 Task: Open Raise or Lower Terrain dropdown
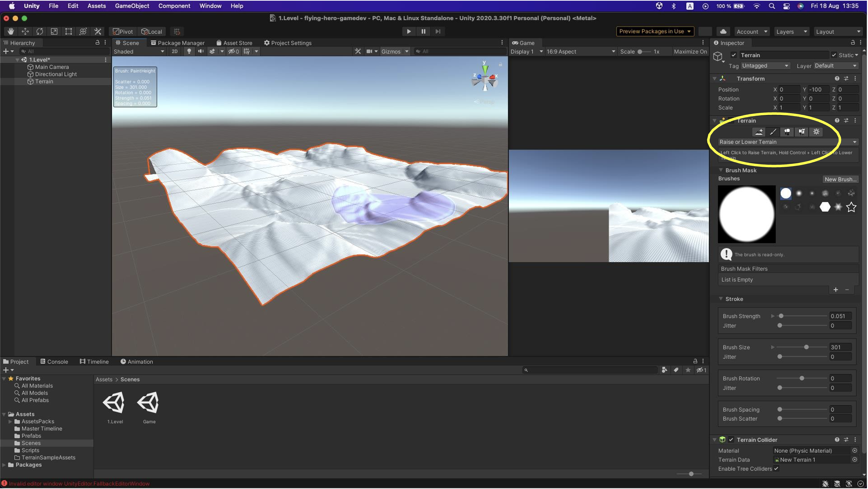pyautogui.click(x=788, y=142)
